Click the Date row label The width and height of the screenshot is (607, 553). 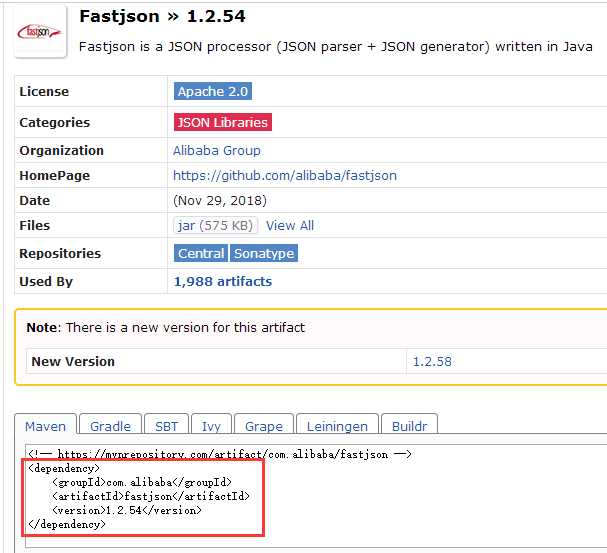coord(34,200)
